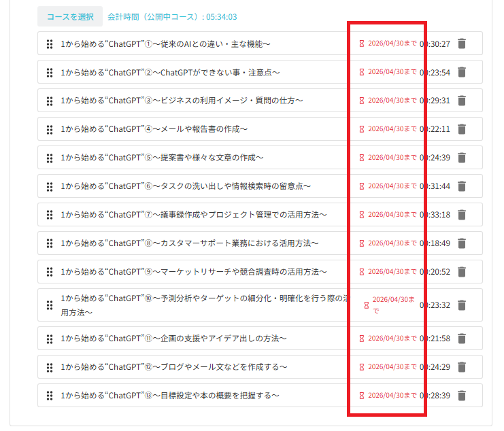Click the duration ending :23:54
This screenshot has width=504, height=431.
tap(435, 73)
